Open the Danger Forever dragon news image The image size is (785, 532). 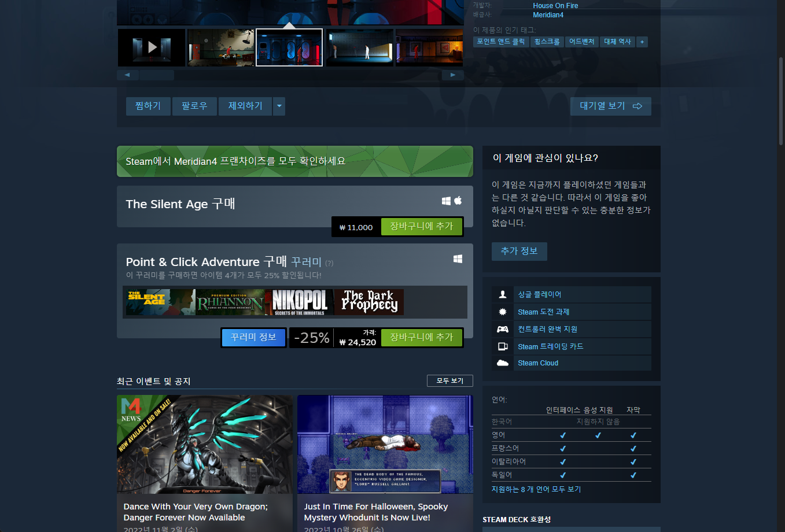[205, 445]
